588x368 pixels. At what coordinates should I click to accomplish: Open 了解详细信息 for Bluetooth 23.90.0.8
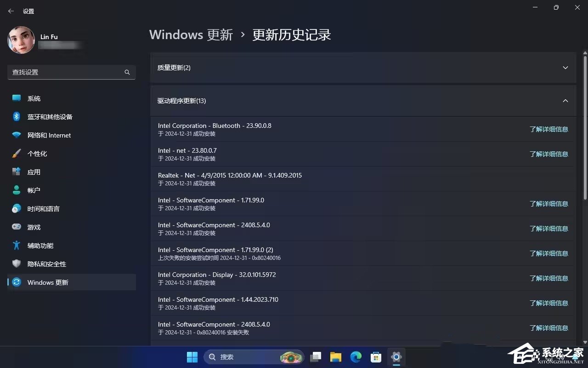pyautogui.click(x=549, y=129)
